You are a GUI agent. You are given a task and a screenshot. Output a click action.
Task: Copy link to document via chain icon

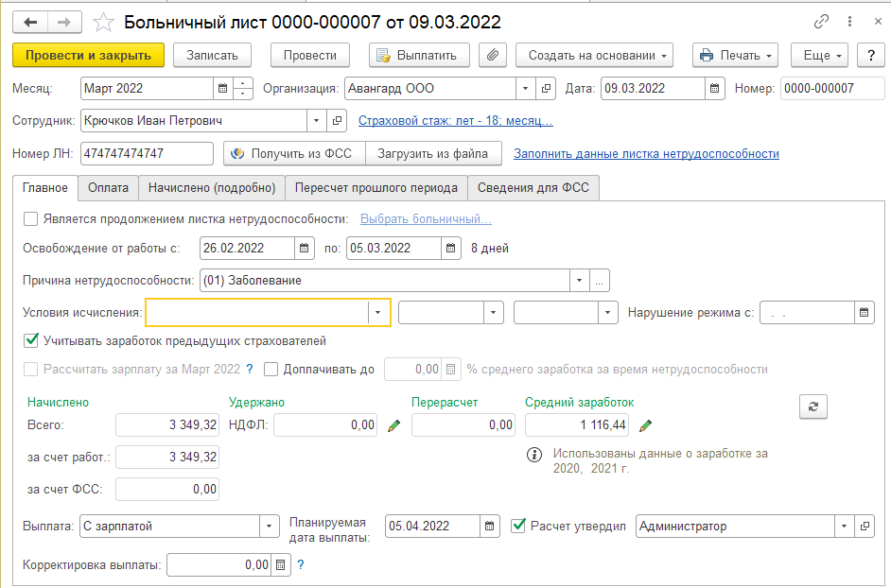point(821,22)
